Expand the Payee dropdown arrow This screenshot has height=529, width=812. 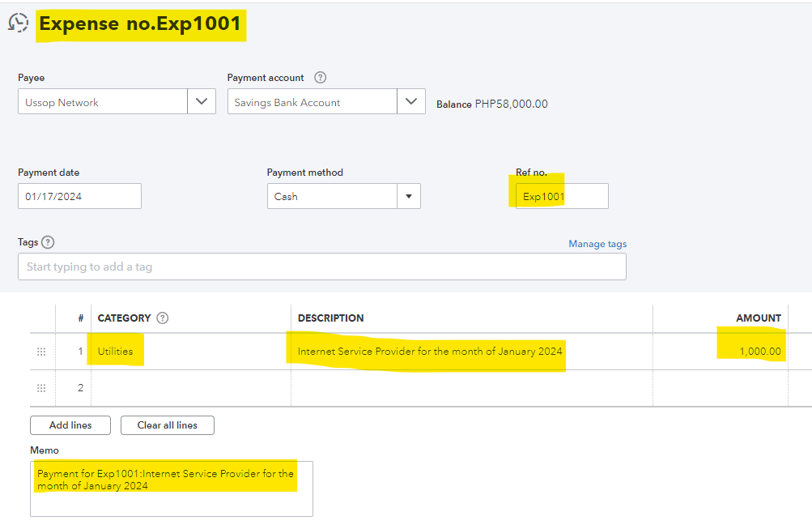pos(202,102)
